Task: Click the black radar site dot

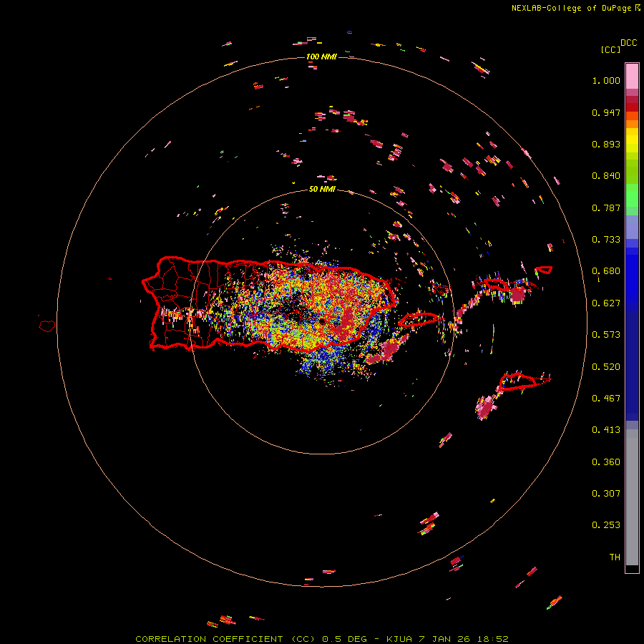Action: pyautogui.click(x=321, y=321)
